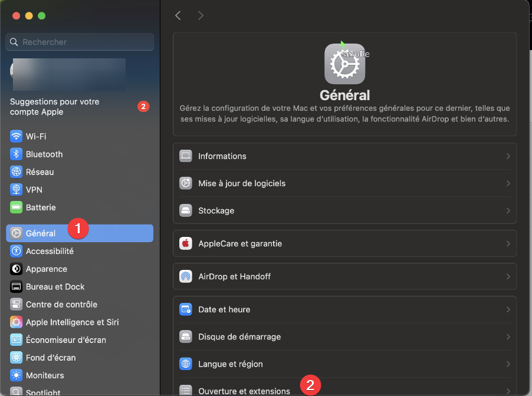The height and width of the screenshot is (396, 532).
Task: Click the Stockage drive icon
Action: (x=186, y=210)
